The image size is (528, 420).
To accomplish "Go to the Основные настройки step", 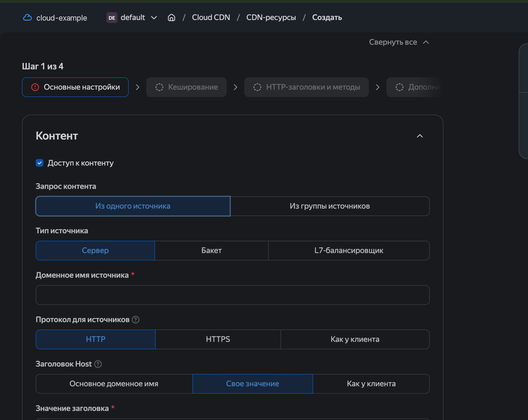I will [x=75, y=87].
